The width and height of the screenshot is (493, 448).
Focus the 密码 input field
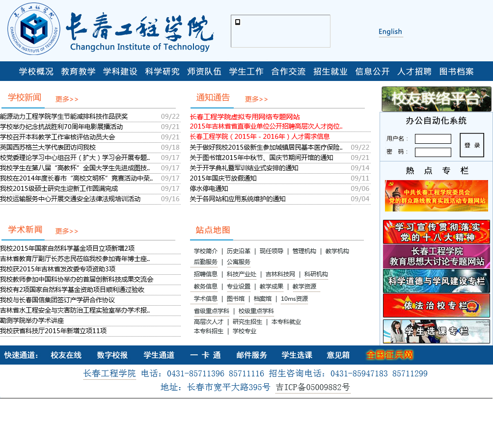tap(433, 152)
